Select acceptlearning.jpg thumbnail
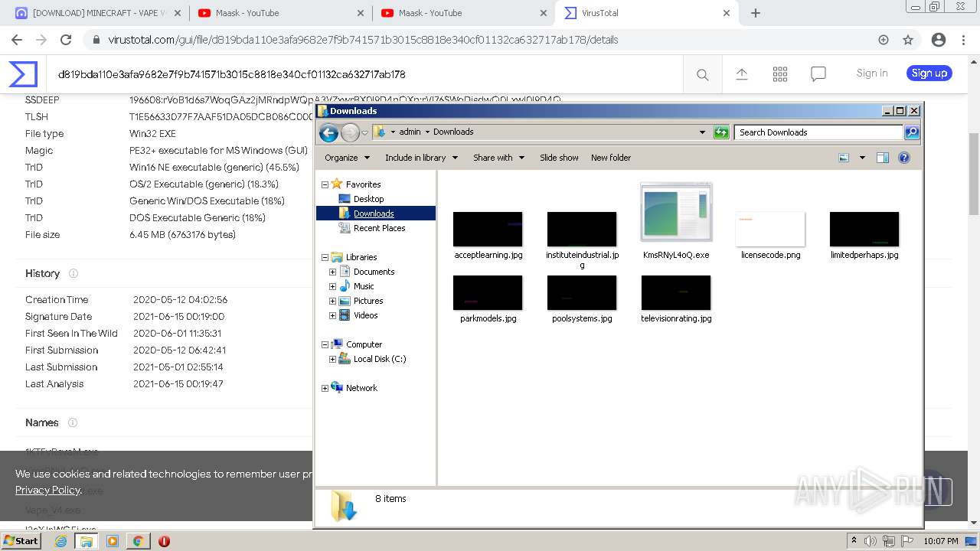Viewport: 980px width, 551px height. (x=488, y=229)
